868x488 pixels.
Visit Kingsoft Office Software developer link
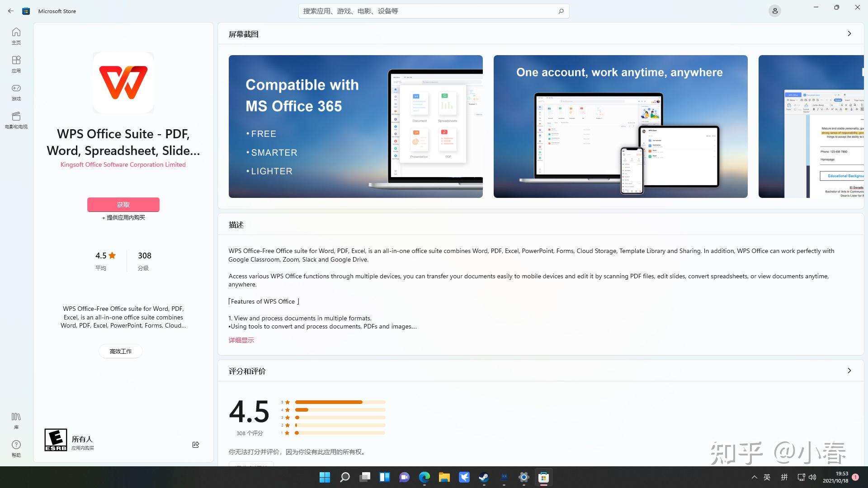123,164
